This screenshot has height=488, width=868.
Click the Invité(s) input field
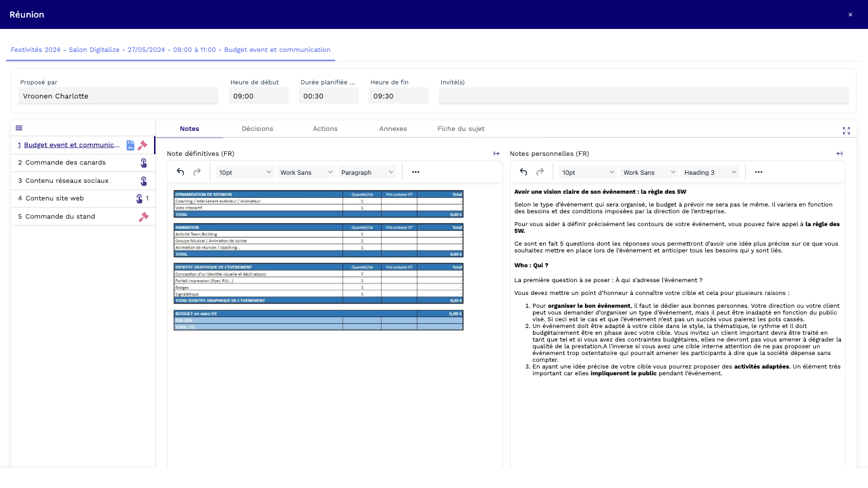pos(643,95)
